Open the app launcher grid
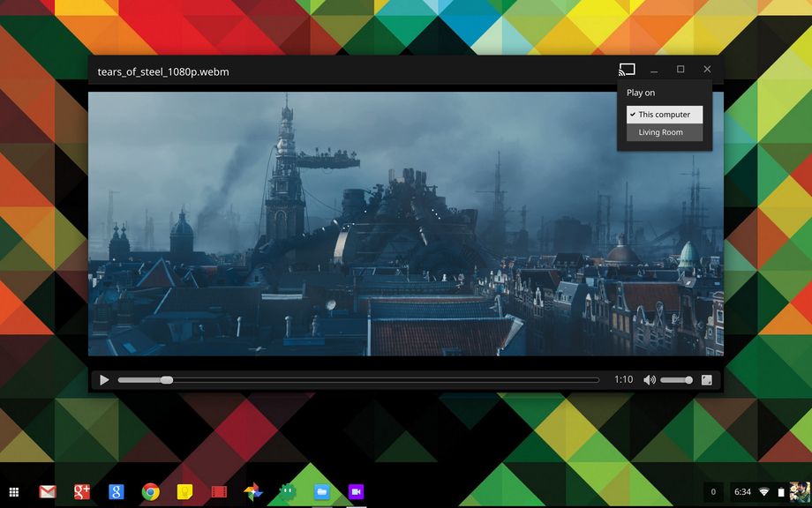Viewport: 812px width, 508px height. (x=14, y=491)
